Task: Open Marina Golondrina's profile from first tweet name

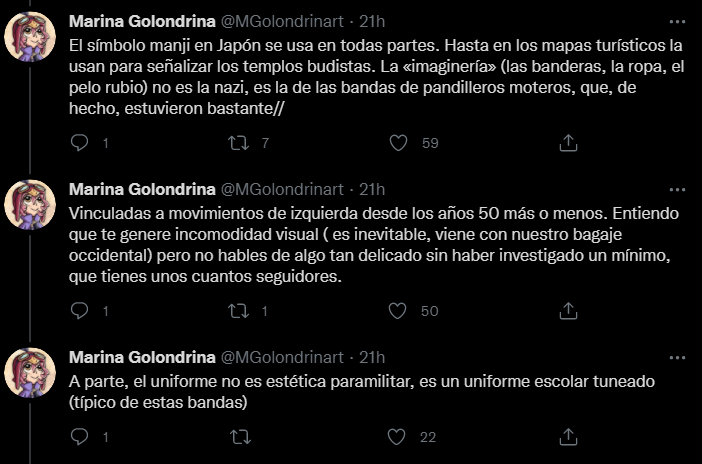Action: pyautogui.click(x=141, y=21)
